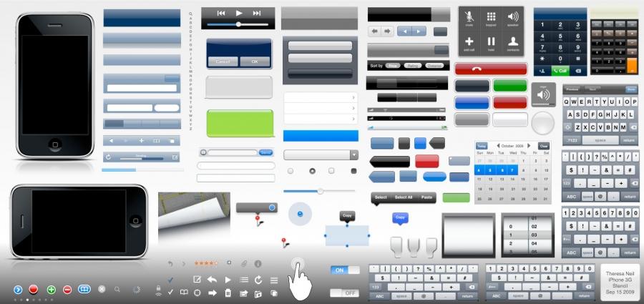Click the Cancel button in blue alert
644x304 pixels.
(223, 62)
